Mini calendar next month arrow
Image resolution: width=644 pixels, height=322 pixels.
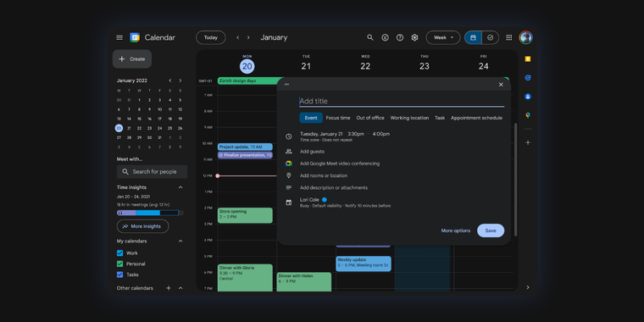coord(180,80)
